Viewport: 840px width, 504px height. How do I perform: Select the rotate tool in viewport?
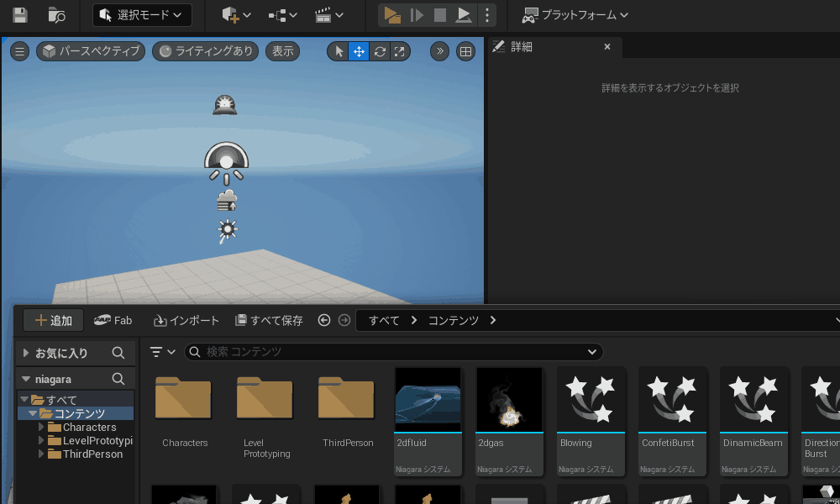380,51
